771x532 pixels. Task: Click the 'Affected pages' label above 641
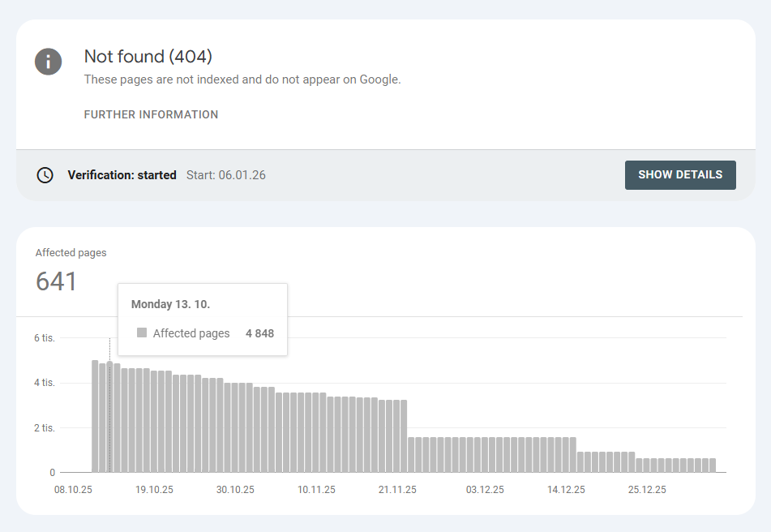[x=71, y=253]
